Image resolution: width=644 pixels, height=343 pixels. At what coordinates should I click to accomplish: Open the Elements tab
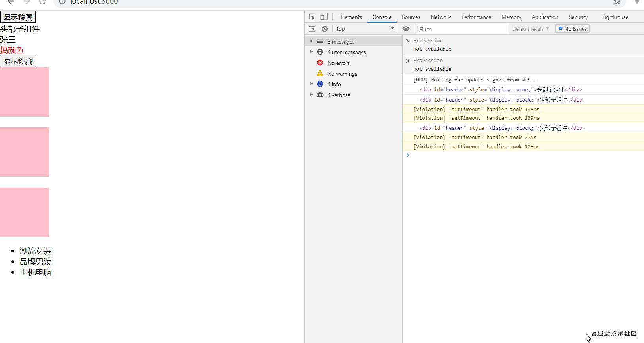point(351,17)
